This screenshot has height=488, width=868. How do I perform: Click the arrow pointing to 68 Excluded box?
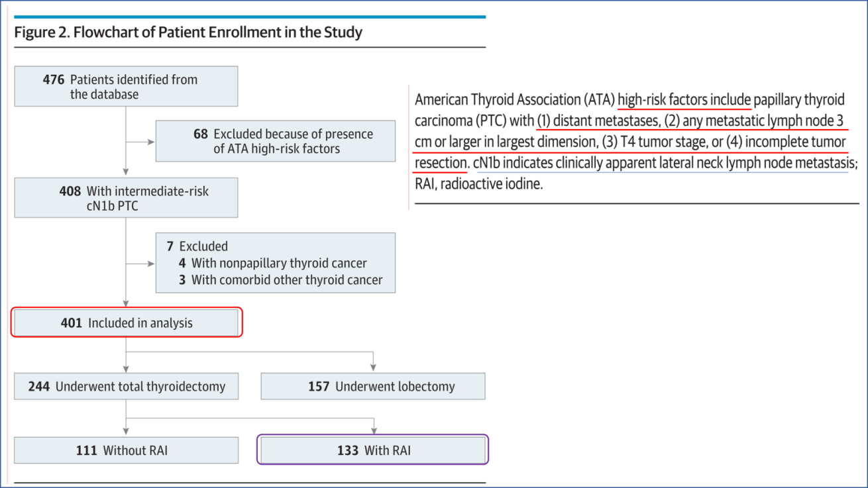coord(140,142)
